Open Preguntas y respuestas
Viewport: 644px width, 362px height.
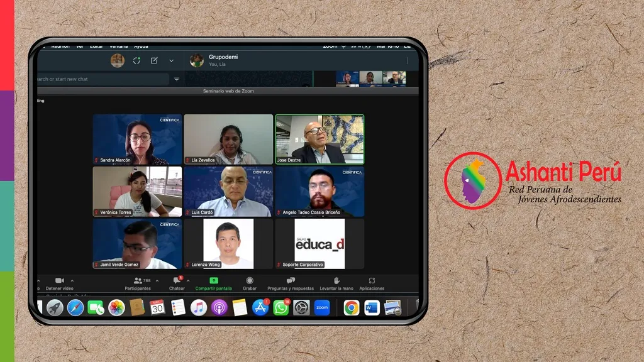pyautogui.click(x=291, y=281)
